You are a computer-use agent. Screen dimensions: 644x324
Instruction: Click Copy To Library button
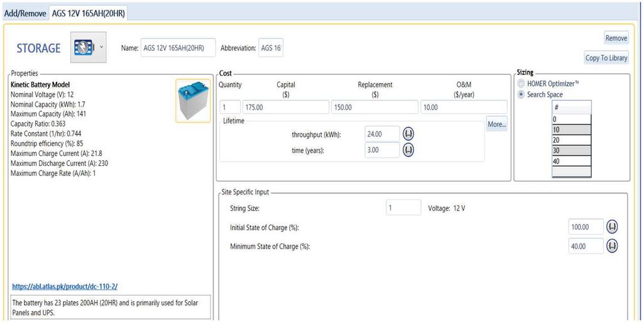pyautogui.click(x=606, y=58)
